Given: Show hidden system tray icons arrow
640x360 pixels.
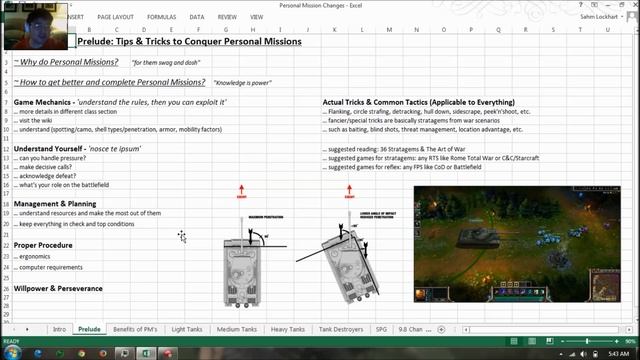Looking at the screenshot, I should point(561,354).
